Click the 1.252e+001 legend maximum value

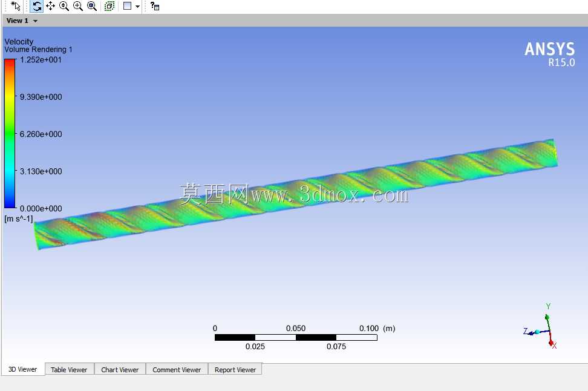click(x=41, y=60)
